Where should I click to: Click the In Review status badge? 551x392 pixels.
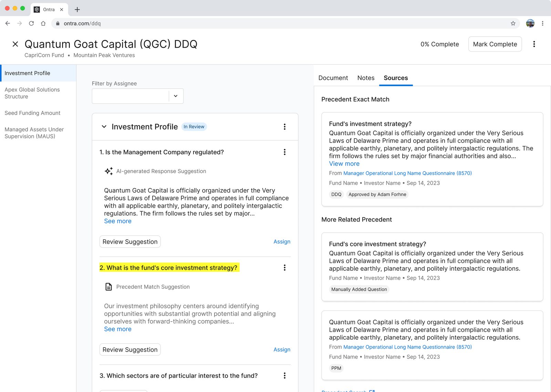pyautogui.click(x=194, y=127)
